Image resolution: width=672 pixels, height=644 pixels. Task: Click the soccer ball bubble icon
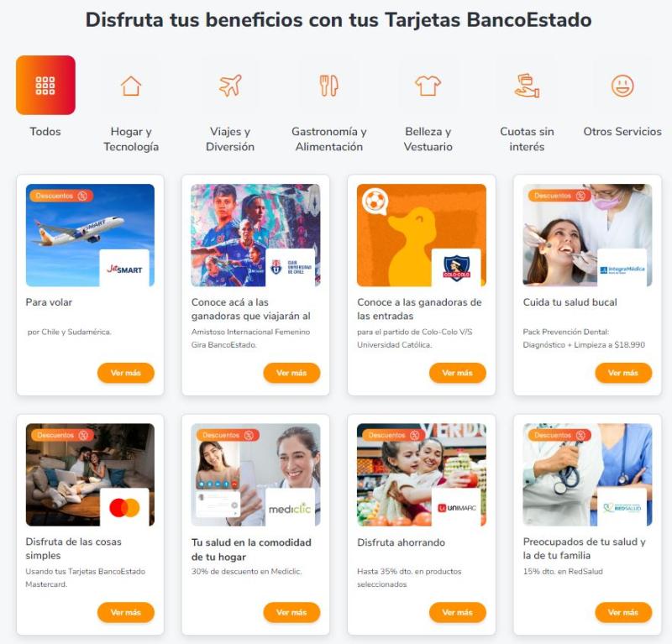(375, 201)
